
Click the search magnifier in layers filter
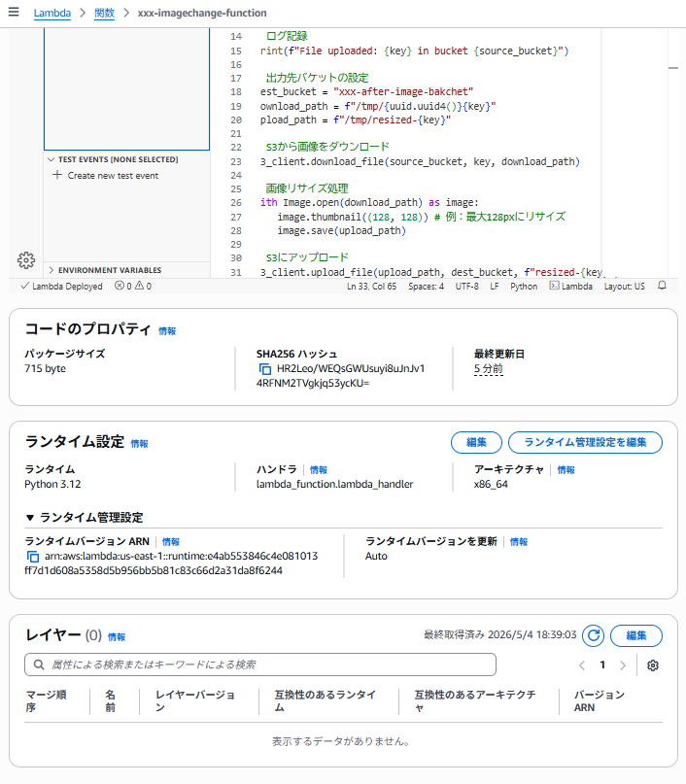(x=39, y=665)
